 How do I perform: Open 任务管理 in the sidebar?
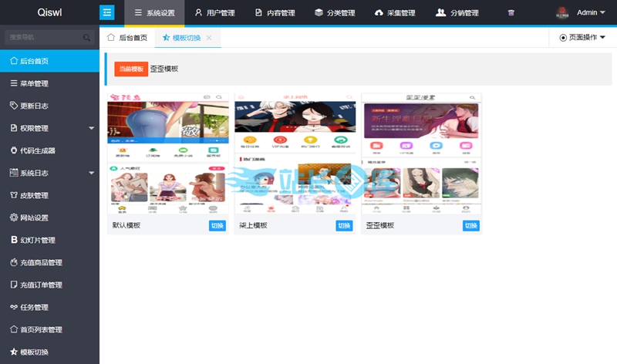[34, 307]
